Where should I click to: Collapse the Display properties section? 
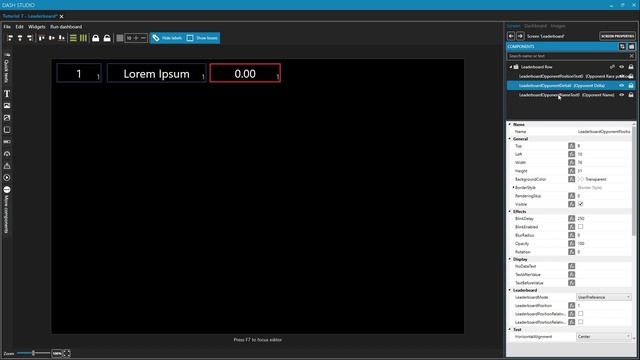(x=510, y=259)
